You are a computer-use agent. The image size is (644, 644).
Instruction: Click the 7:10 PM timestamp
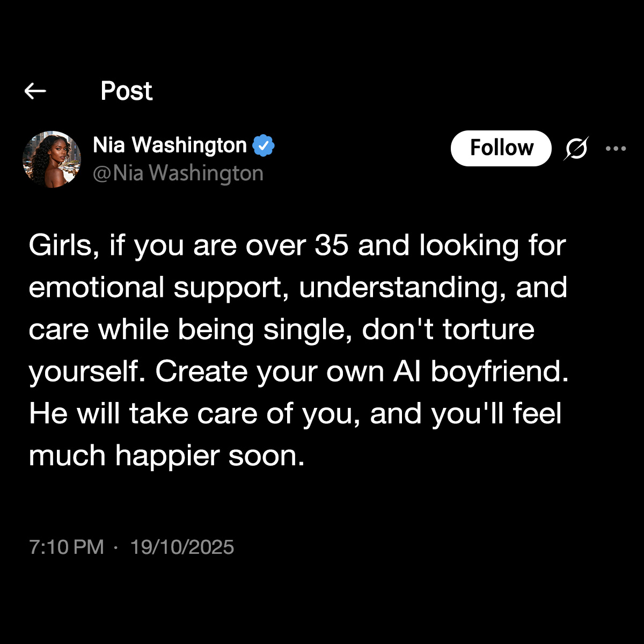pos(67,547)
